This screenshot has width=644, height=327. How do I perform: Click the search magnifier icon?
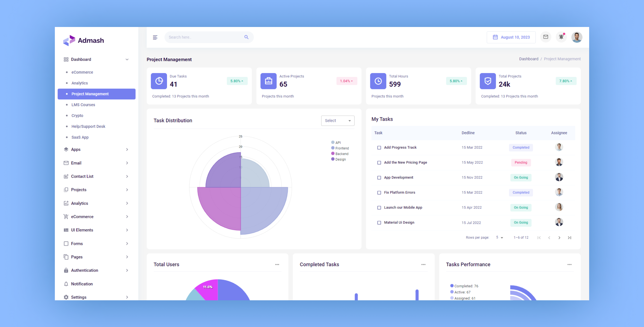(x=246, y=37)
